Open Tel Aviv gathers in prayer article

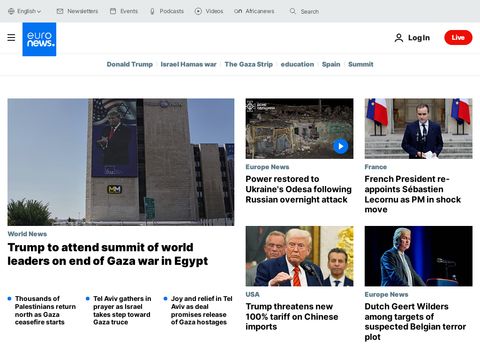tap(122, 310)
